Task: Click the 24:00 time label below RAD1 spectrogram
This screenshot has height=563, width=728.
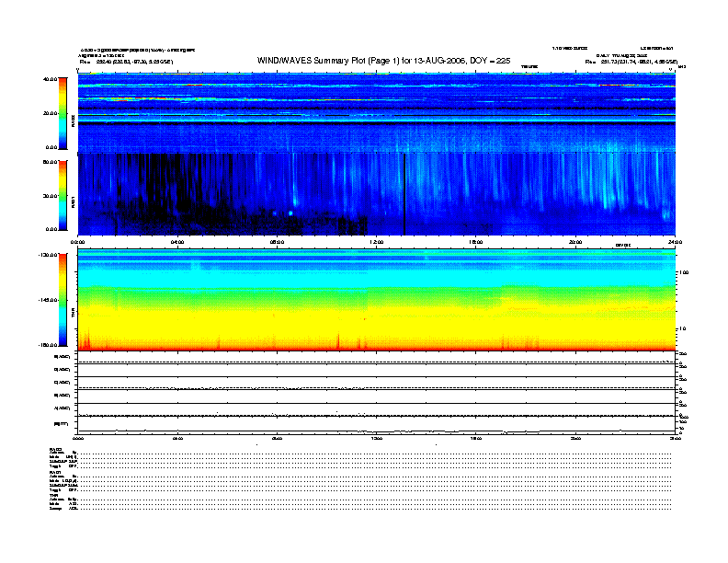Action: click(675, 242)
